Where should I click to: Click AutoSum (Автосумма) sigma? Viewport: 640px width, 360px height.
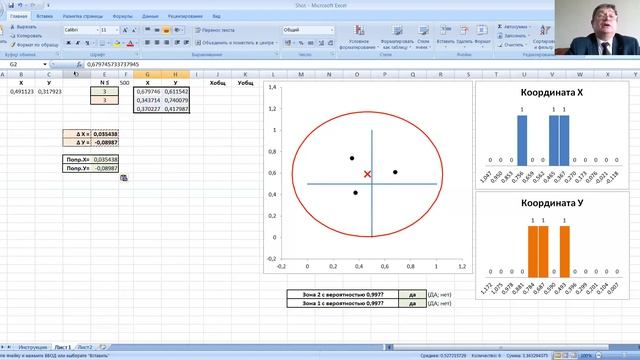[x=513, y=27]
